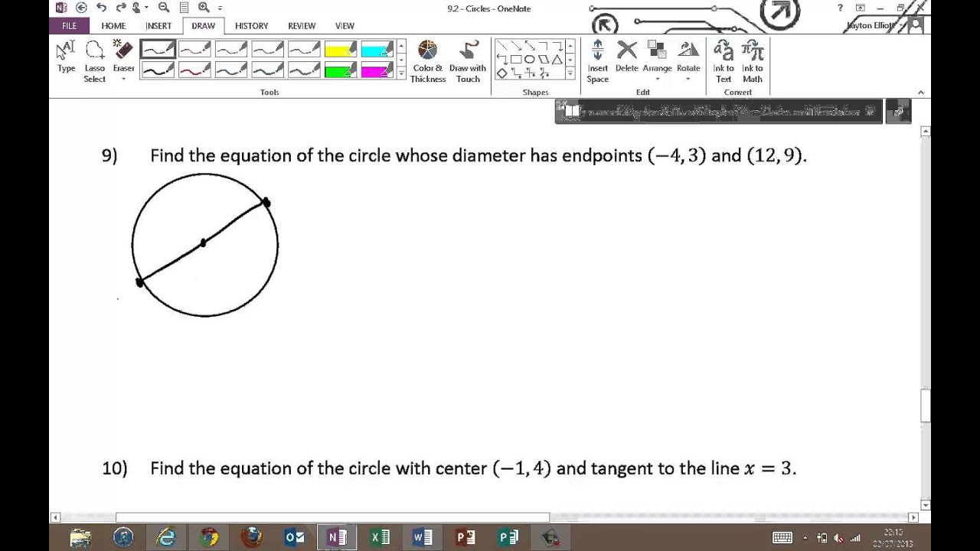Show next row of the Shapes gallery
980x551 pixels.
(x=570, y=60)
